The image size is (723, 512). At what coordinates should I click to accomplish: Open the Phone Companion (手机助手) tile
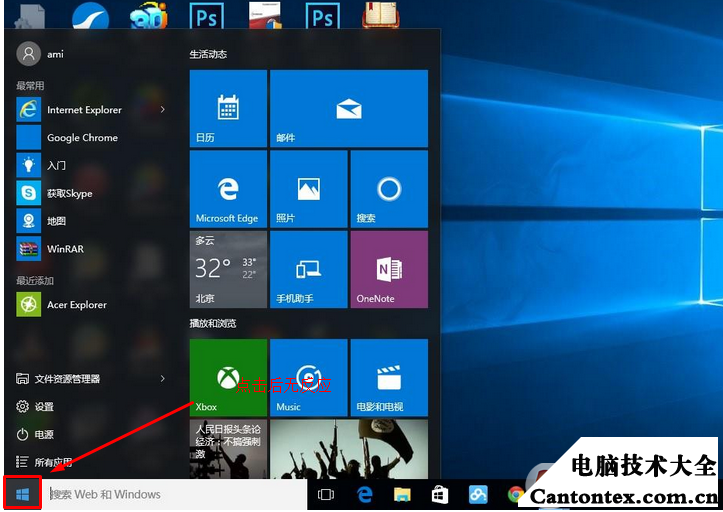[308, 269]
